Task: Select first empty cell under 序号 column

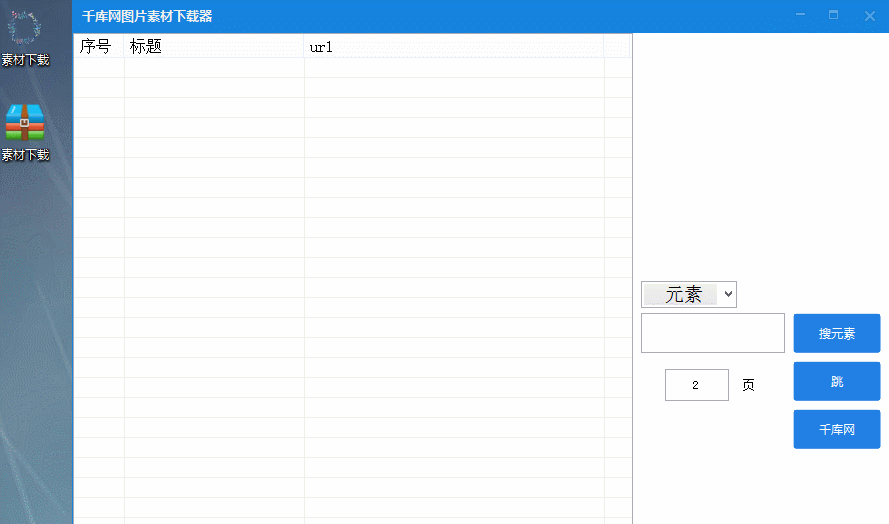Action: click(x=98, y=68)
